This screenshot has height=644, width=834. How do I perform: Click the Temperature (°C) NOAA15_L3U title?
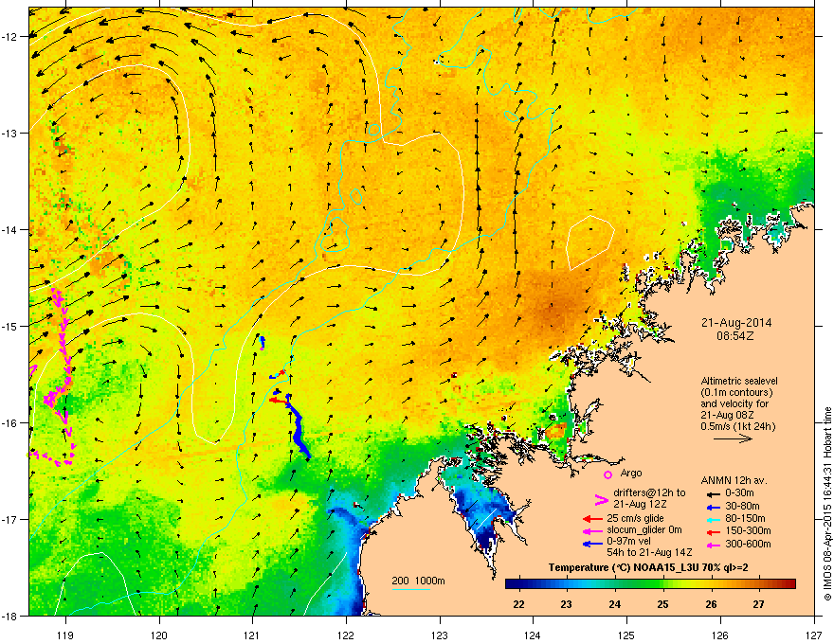648,568
